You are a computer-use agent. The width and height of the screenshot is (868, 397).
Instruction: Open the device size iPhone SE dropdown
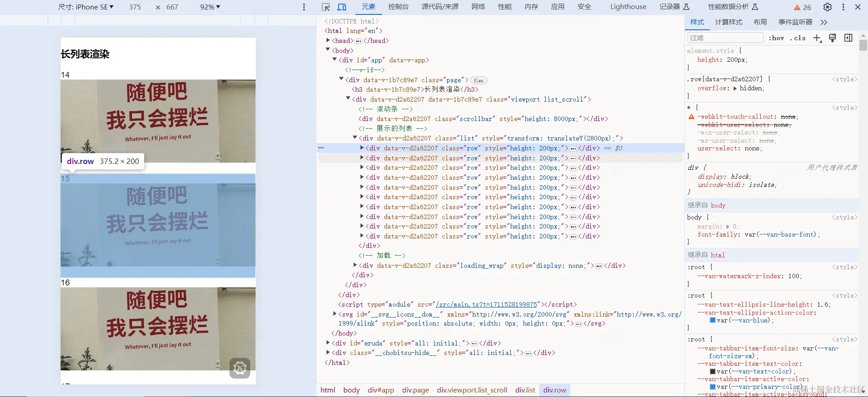click(x=86, y=7)
